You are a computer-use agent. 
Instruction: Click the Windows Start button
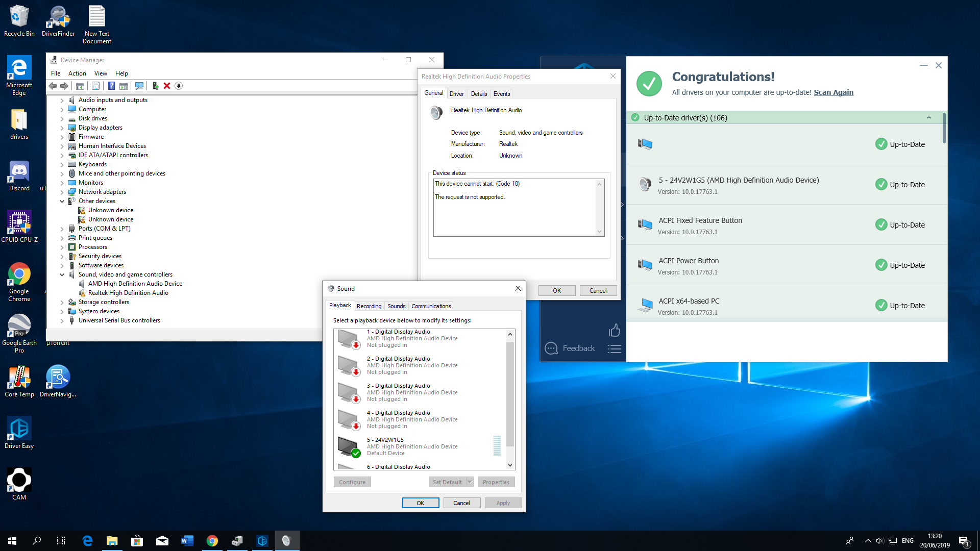coord(12,541)
